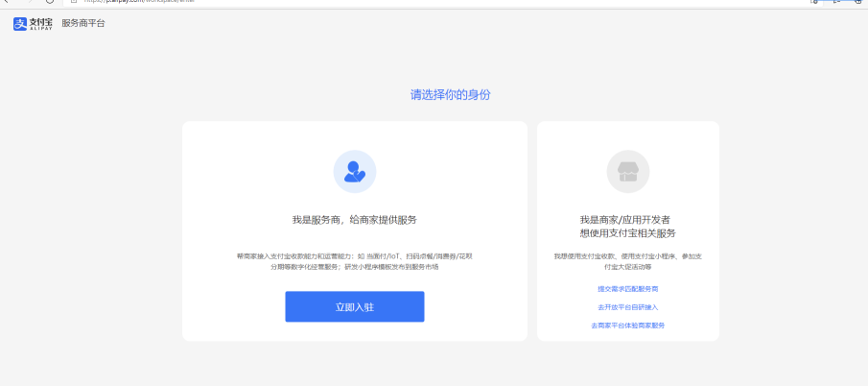The height and width of the screenshot is (386, 868).
Task: Click the blue service provider avatar icon
Action: (355, 172)
